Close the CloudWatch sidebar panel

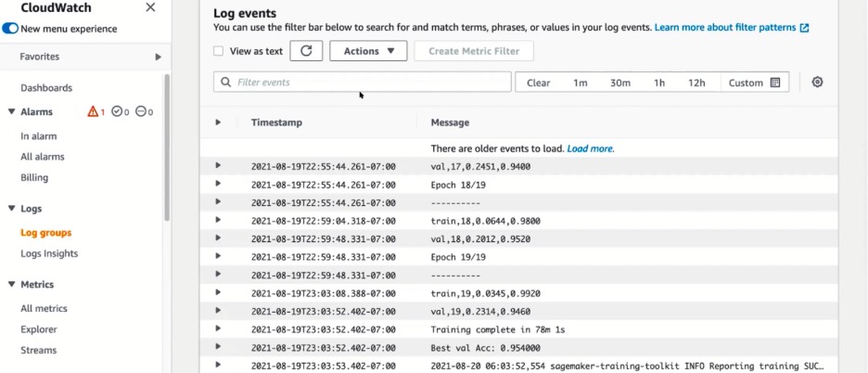[x=151, y=7]
